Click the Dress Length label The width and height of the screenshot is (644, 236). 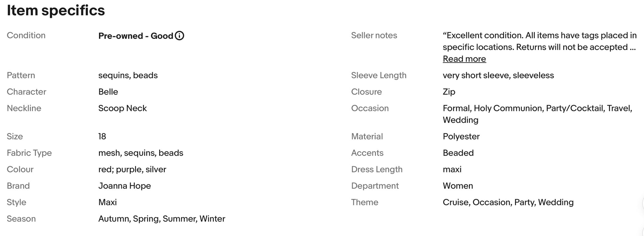click(x=377, y=169)
